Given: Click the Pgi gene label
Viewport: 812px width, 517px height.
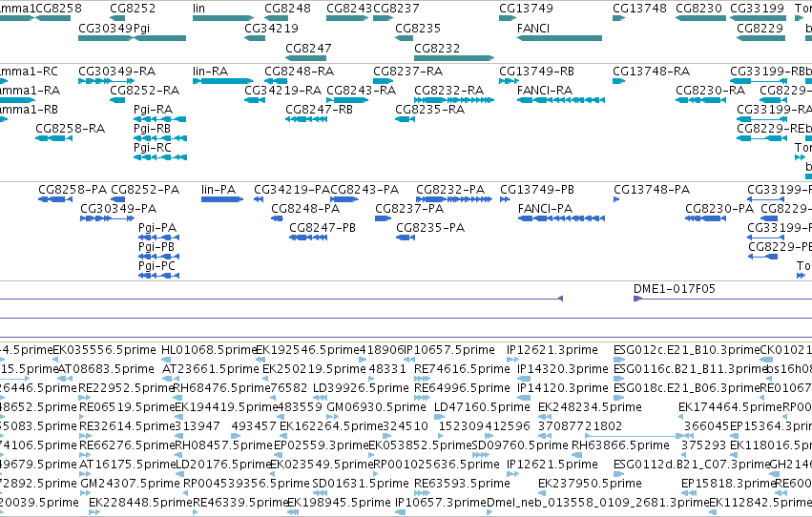Looking at the screenshot, I should pyautogui.click(x=141, y=29).
